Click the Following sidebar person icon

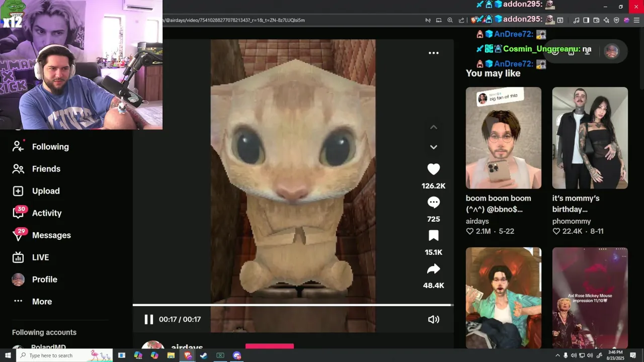coord(18,146)
